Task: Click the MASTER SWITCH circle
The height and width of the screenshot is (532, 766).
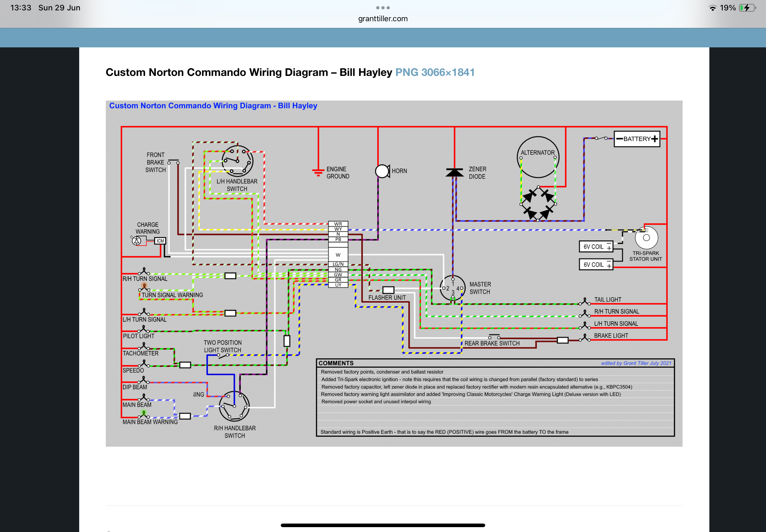Action: [452, 288]
